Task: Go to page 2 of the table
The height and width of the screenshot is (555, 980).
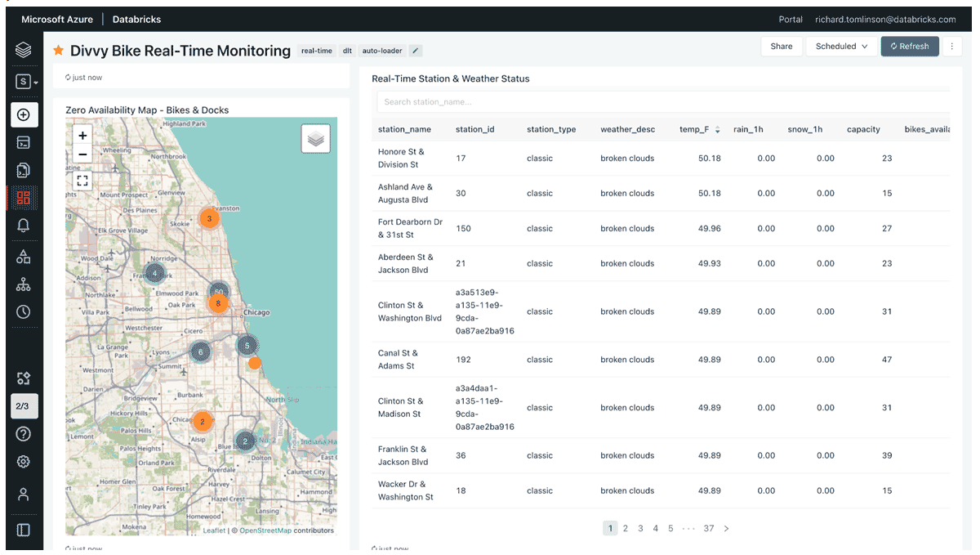Action: [x=626, y=529]
